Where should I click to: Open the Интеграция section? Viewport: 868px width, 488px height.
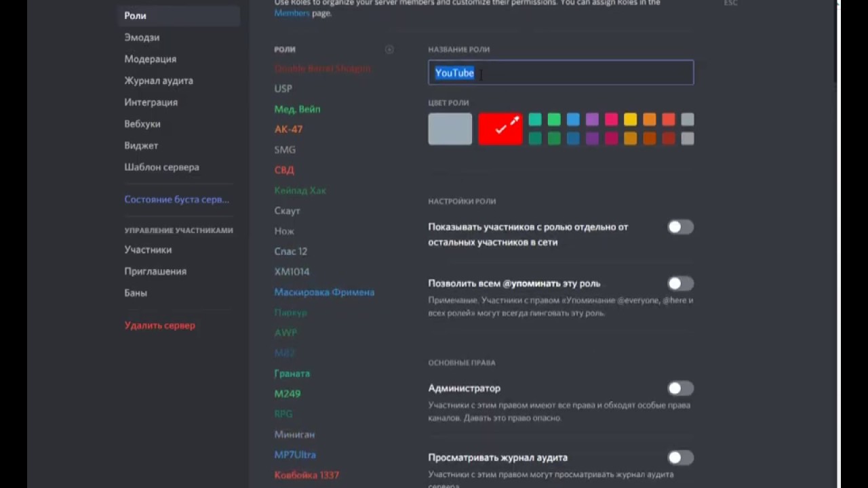click(x=151, y=102)
